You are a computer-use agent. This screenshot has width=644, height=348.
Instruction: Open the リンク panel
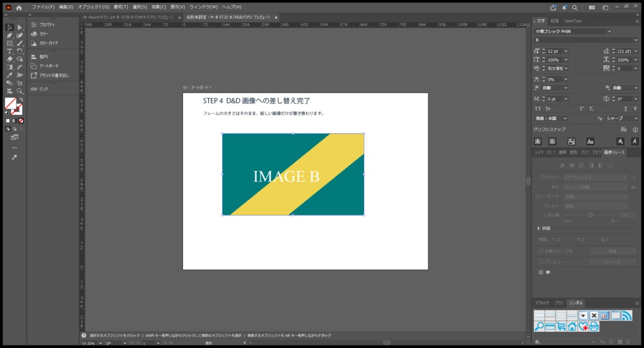40,89
